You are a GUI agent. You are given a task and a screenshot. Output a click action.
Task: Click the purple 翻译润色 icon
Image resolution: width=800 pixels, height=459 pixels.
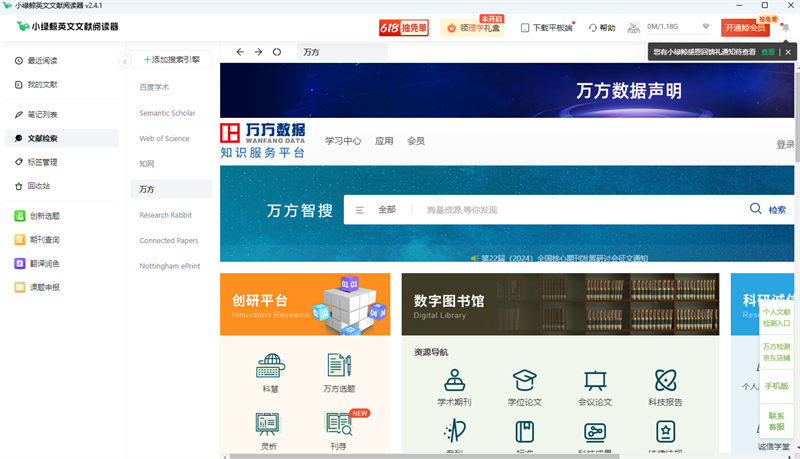(19, 264)
